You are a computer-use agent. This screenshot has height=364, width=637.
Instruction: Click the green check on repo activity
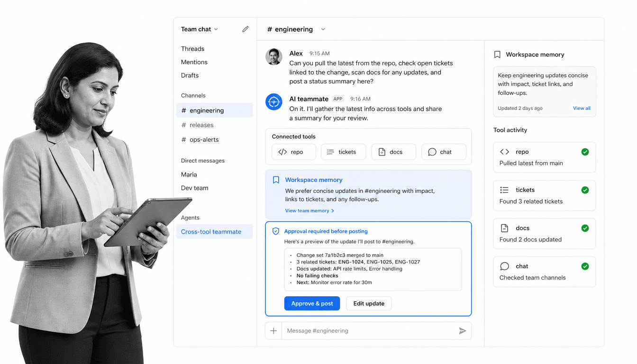tap(585, 152)
